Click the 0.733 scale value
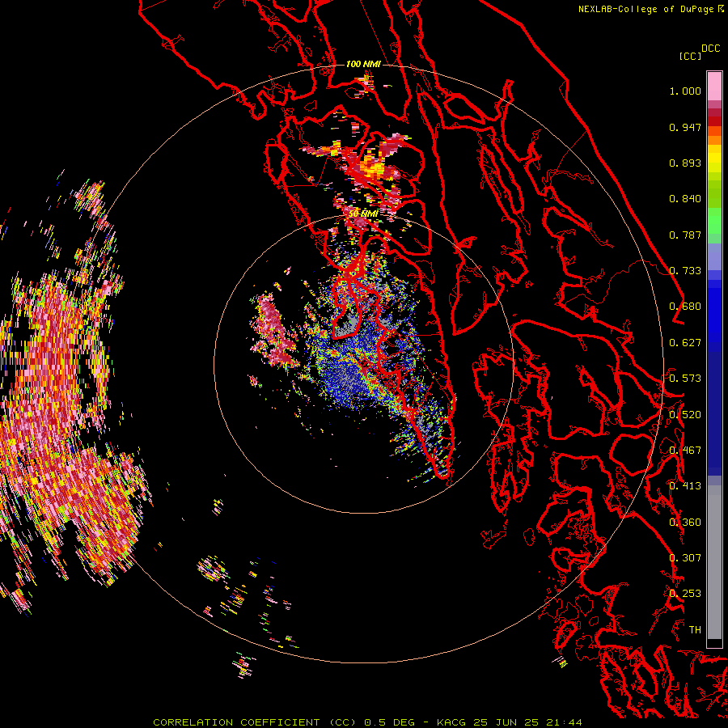728x728 pixels. pyautogui.click(x=685, y=271)
